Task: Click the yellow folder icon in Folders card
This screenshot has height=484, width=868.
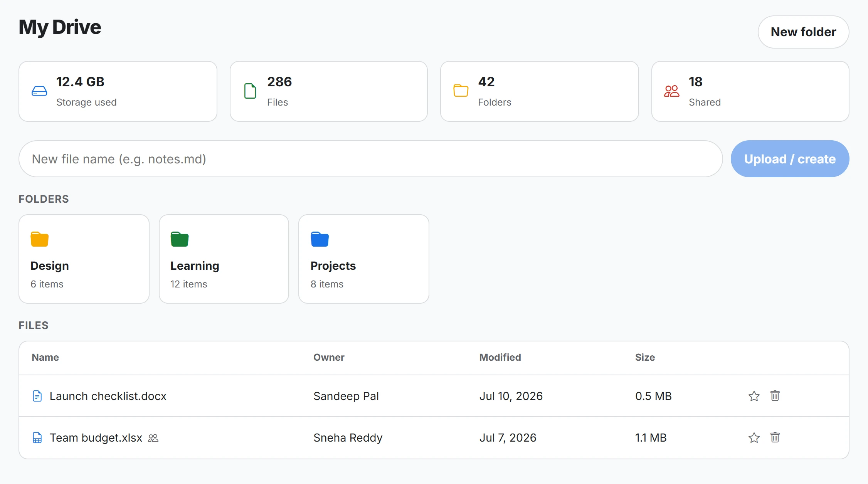Action: point(461,91)
